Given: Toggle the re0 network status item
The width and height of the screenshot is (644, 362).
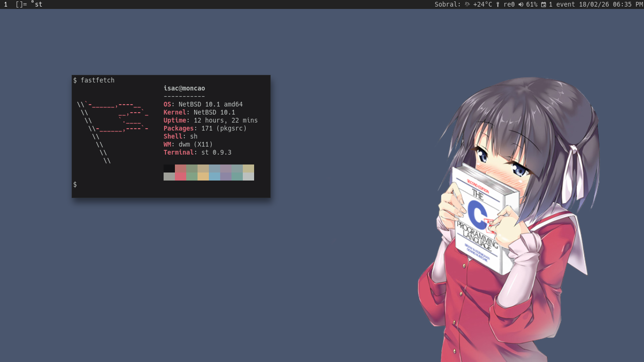Looking at the screenshot, I should pos(510,4).
